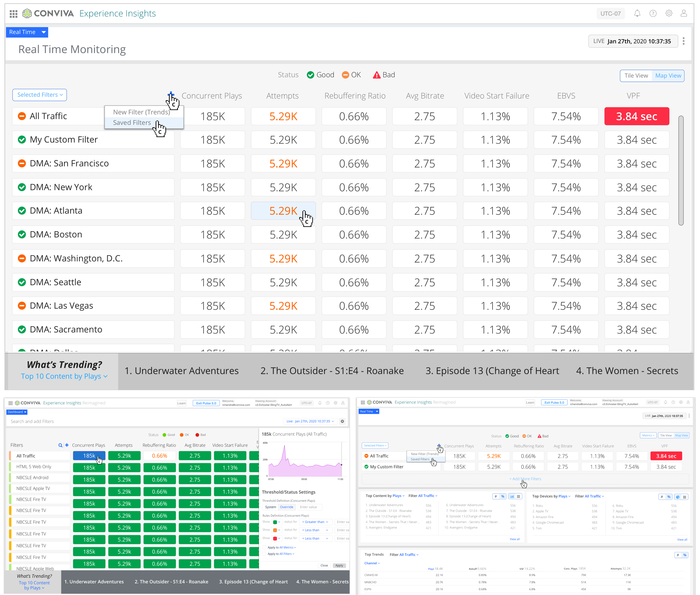The height and width of the screenshot is (595, 700).
Task: Open the orange status color swatch
Action: (x=277, y=530)
